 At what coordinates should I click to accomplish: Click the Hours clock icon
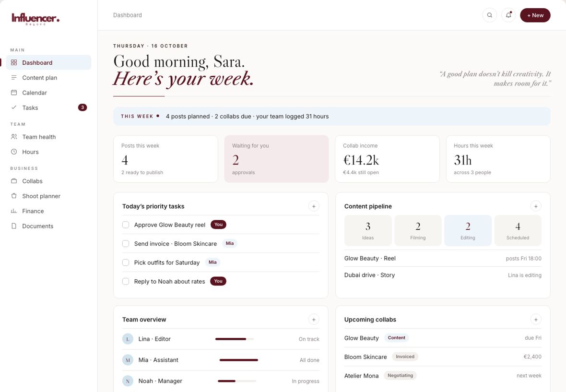click(14, 152)
